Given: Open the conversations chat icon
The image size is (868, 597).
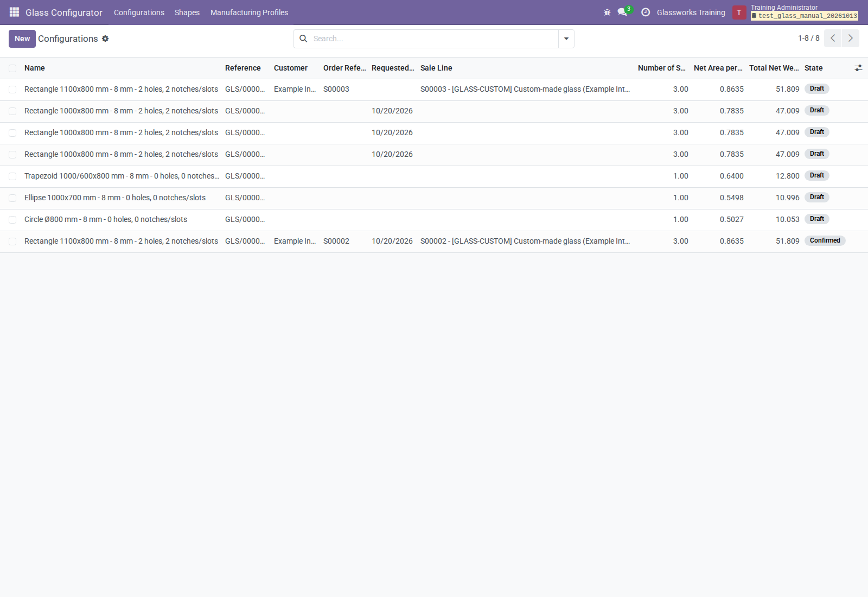Looking at the screenshot, I should [x=622, y=12].
